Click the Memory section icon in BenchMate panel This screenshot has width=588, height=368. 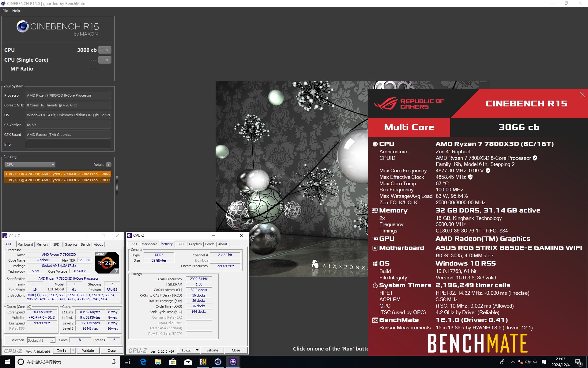pos(375,211)
